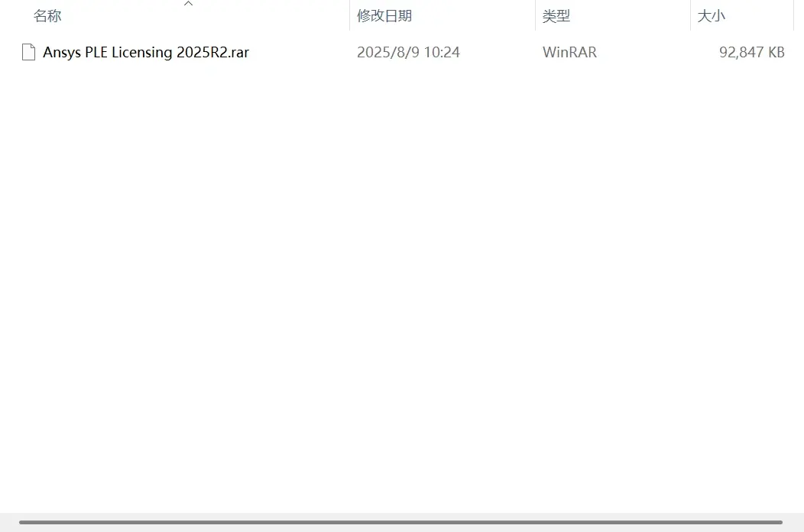Click the file icon of Ansys PLE Licensing 2025R2.rar
This screenshot has height=532, width=804.
pyautogui.click(x=29, y=52)
